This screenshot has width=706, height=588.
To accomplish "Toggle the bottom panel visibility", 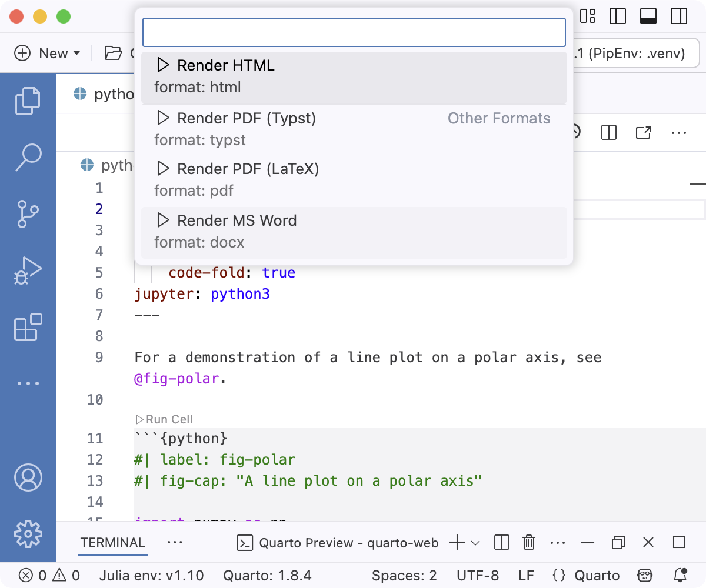I will (648, 16).
